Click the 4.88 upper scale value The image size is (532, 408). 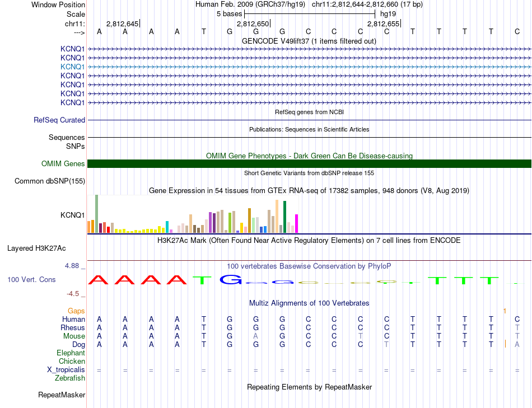coord(72,266)
